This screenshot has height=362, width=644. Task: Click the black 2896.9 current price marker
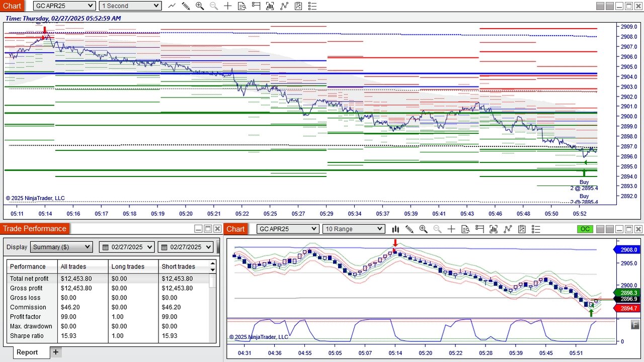627,300
